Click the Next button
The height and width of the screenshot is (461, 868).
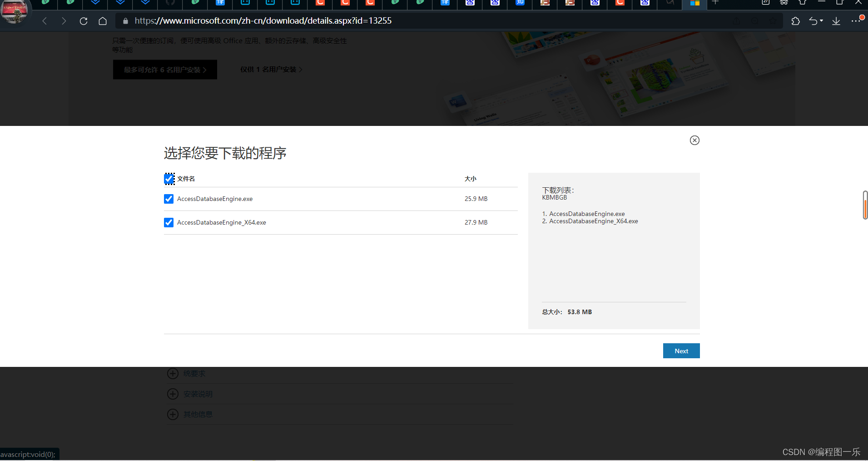pos(681,351)
